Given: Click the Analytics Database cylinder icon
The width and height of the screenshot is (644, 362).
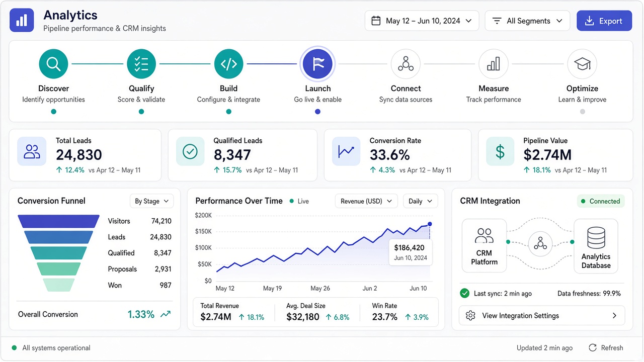Looking at the screenshot, I should tap(596, 237).
